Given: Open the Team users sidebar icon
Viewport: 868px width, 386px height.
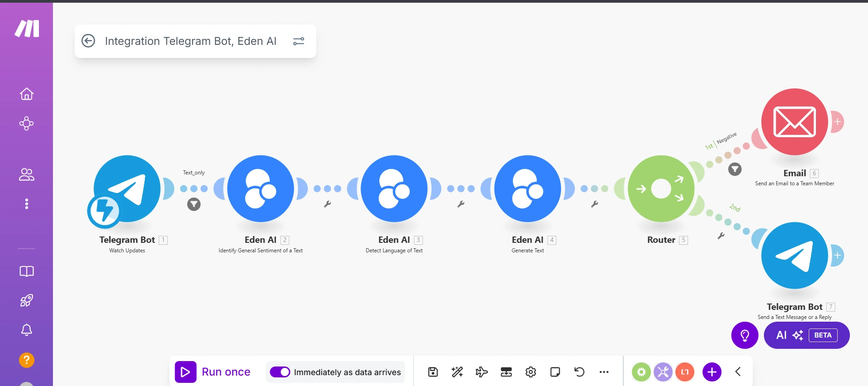Looking at the screenshot, I should click(27, 174).
